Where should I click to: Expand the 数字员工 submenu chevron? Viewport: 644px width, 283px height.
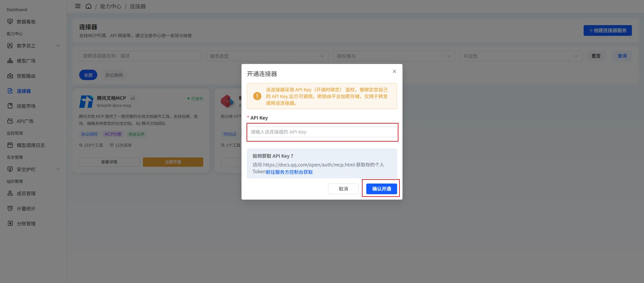[x=58, y=46]
